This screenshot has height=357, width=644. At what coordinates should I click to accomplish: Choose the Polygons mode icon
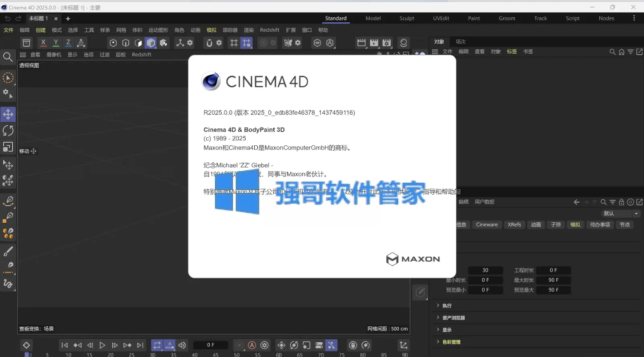[138, 43]
